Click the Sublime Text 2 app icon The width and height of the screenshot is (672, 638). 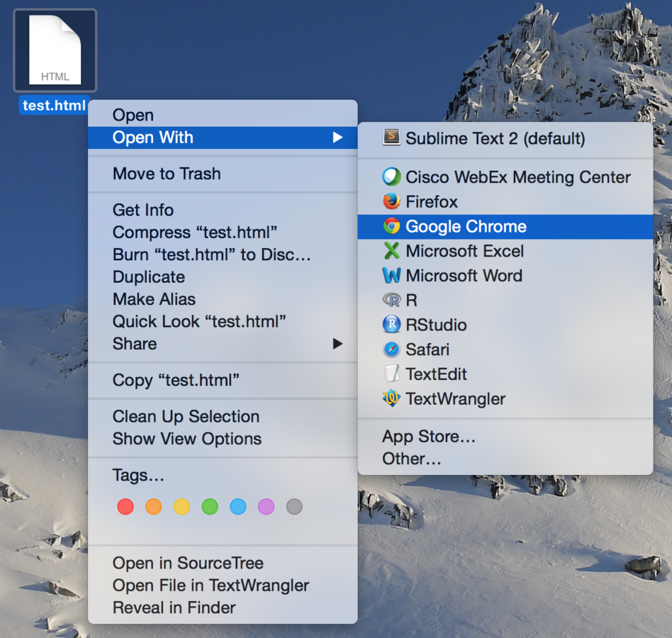[391, 138]
